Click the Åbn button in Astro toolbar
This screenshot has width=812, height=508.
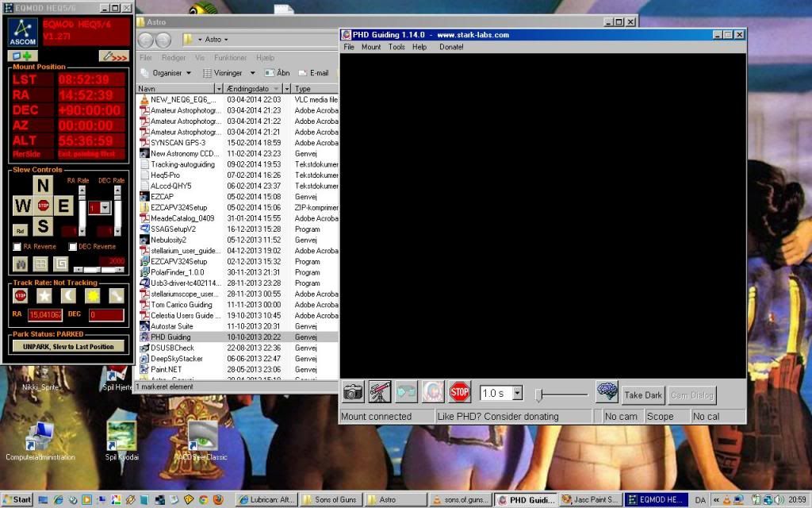278,73
